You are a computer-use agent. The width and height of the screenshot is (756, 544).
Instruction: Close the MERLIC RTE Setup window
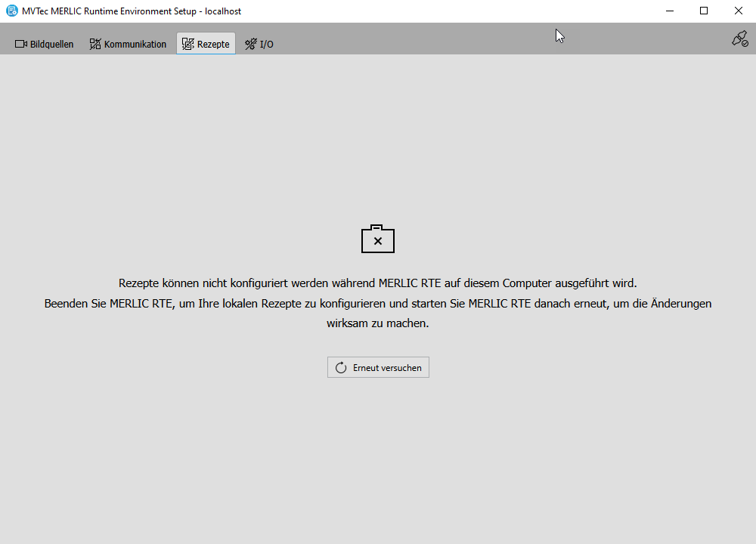[739, 11]
